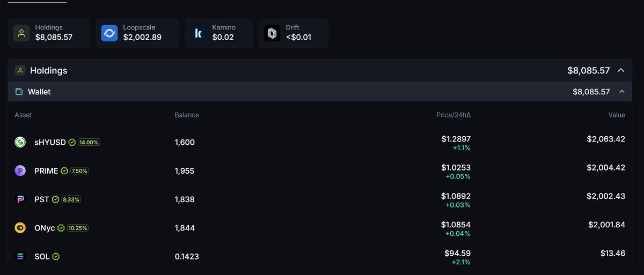Click the verified badge next to ONyc
This screenshot has width=644, height=275.
coord(61,228)
